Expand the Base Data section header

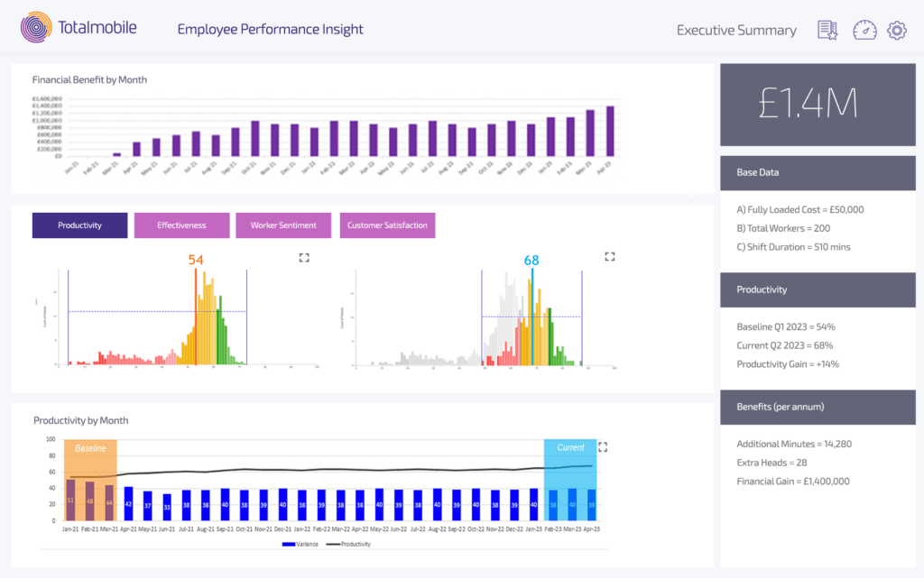[x=818, y=172]
